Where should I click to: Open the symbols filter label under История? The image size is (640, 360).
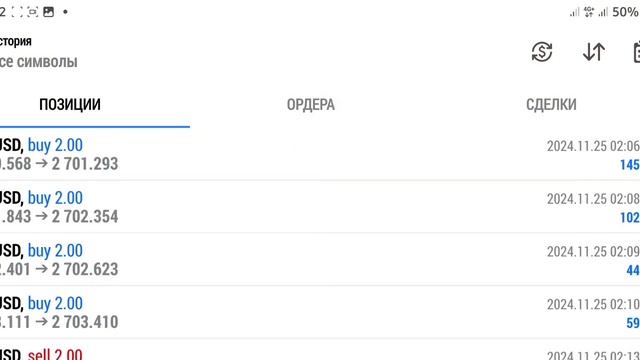tap(38, 62)
